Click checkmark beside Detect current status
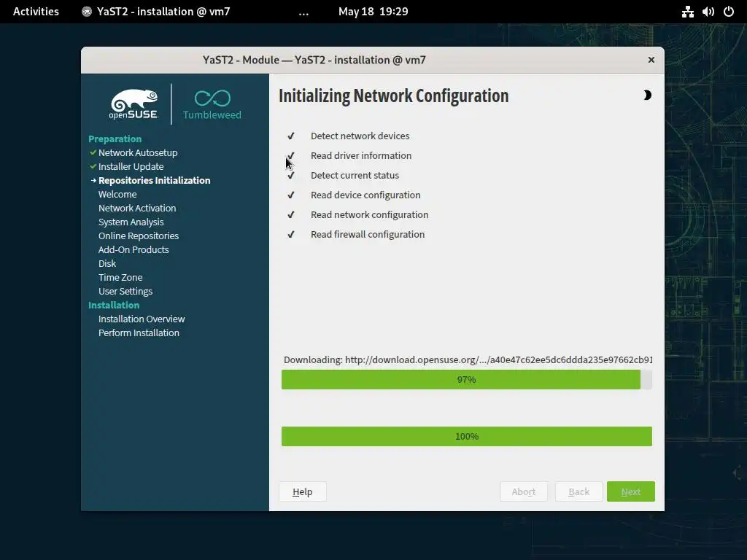This screenshot has width=747, height=560. (291, 176)
